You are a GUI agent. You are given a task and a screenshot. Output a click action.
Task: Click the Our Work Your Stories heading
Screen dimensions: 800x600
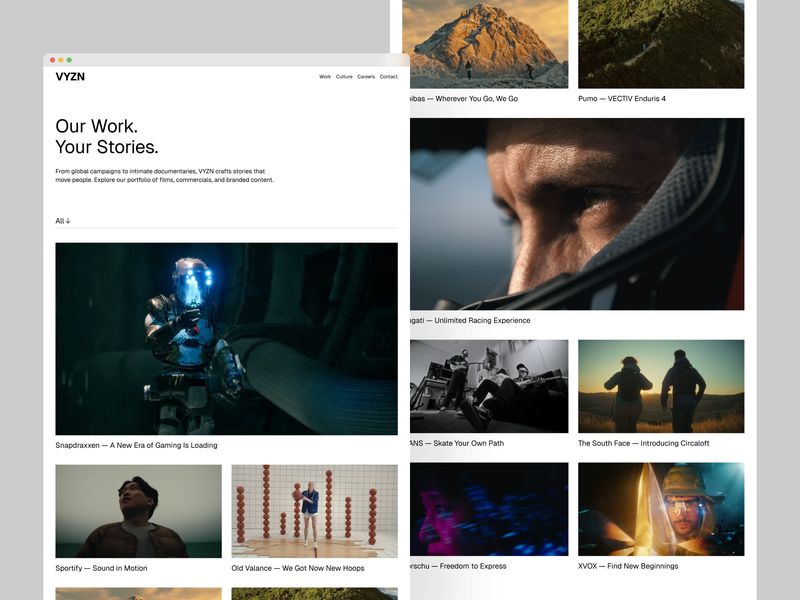click(x=107, y=136)
